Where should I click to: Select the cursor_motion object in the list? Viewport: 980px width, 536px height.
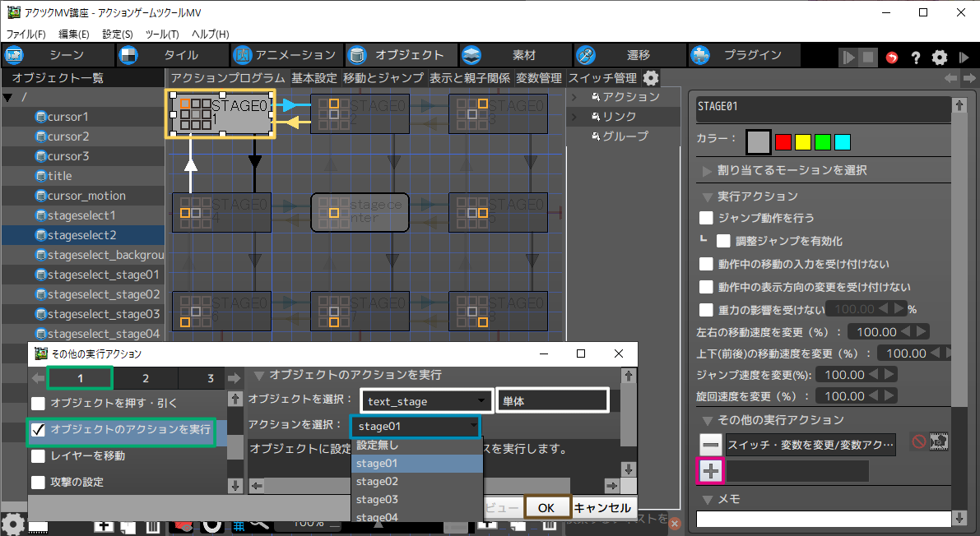point(86,196)
